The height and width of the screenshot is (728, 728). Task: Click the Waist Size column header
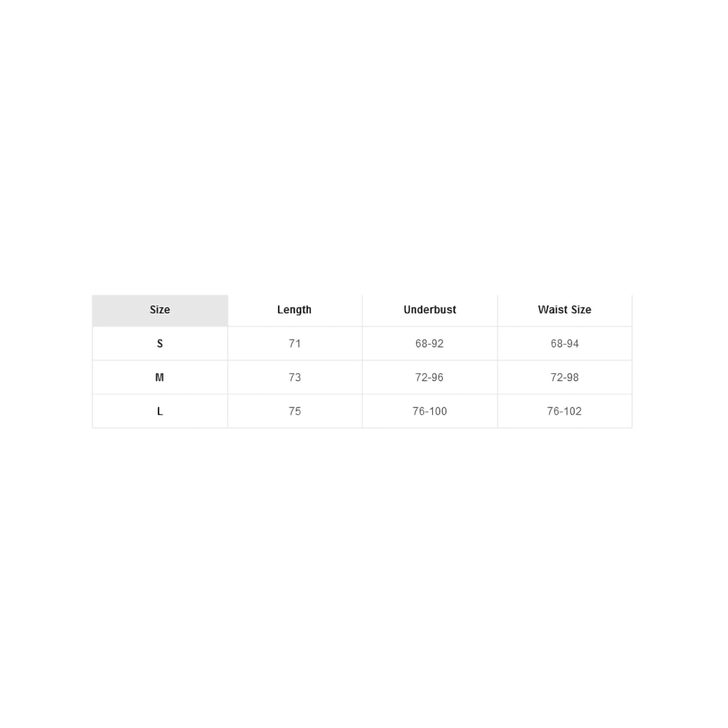pyautogui.click(x=565, y=310)
